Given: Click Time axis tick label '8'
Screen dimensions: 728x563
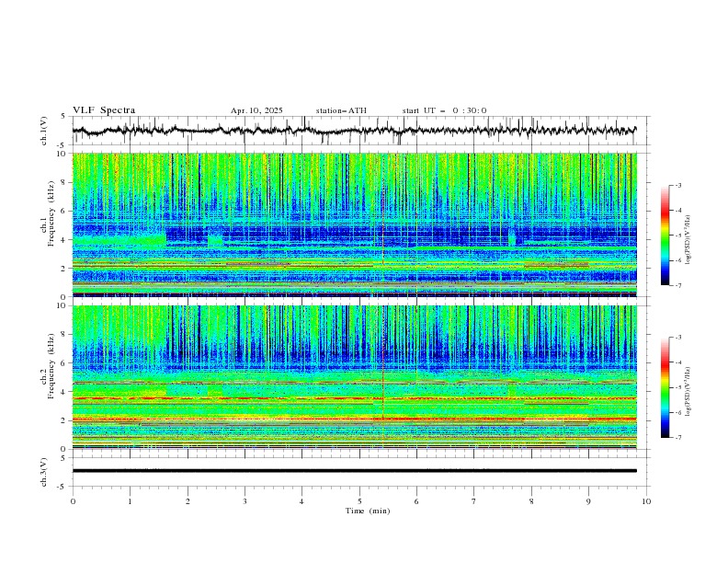Looking at the screenshot, I should tap(531, 501).
